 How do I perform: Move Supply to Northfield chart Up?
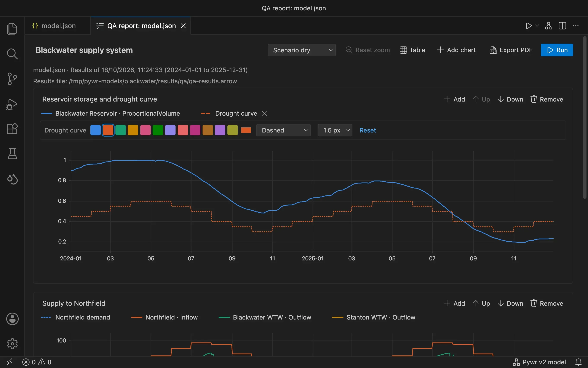click(481, 303)
